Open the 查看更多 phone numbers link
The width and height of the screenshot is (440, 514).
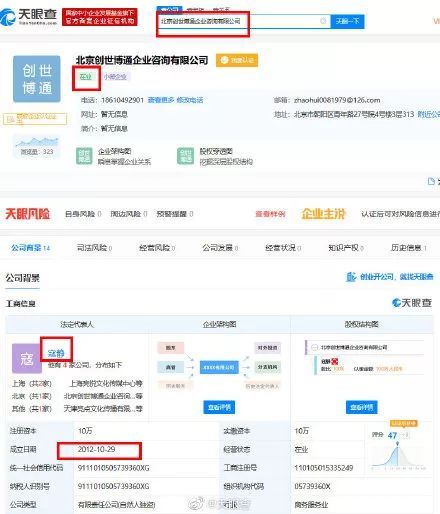pyautogui.click(x=161, y=100)
